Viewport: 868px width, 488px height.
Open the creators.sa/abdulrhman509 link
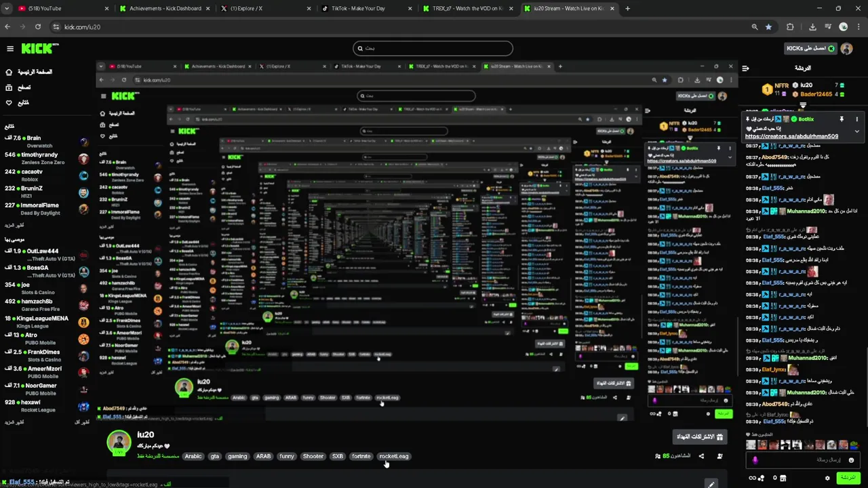(x=791, y=136)
